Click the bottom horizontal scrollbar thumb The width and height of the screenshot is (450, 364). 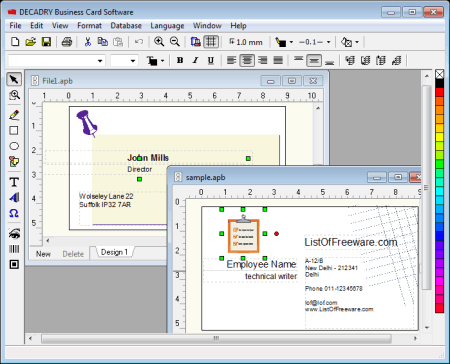[x=216, y=339]
